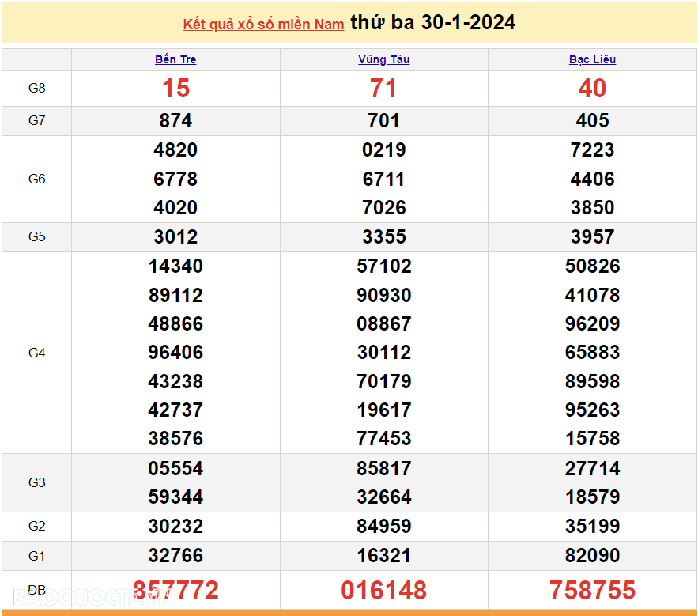
Task: Select the G1 result 16321
Action: [x=383, y=556]
